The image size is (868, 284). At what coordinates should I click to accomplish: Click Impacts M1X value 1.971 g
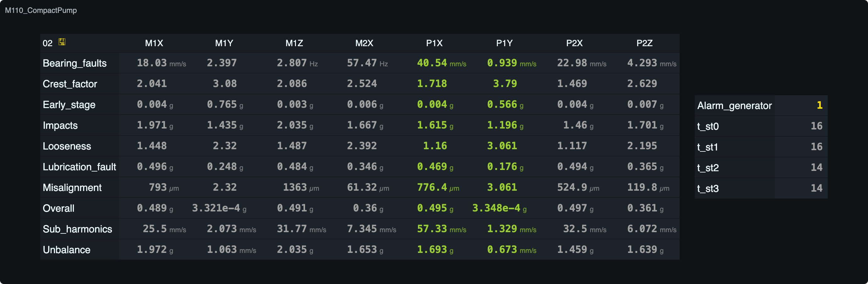click(x=155, y=125)
